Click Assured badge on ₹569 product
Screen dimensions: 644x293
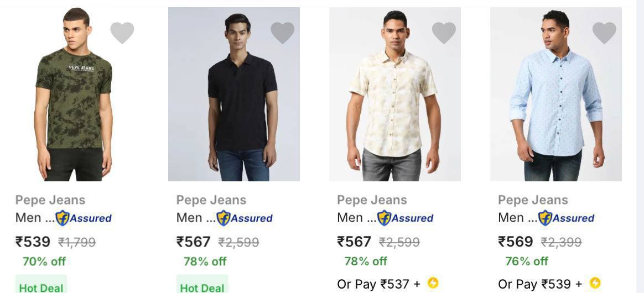(x=566, y=218)
